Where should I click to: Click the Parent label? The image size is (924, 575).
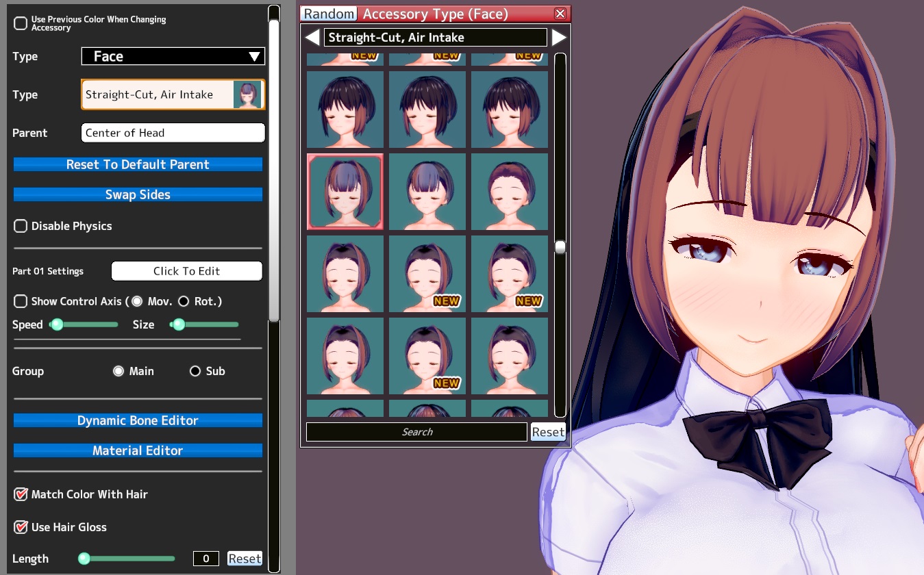click(x=30, y=133)
